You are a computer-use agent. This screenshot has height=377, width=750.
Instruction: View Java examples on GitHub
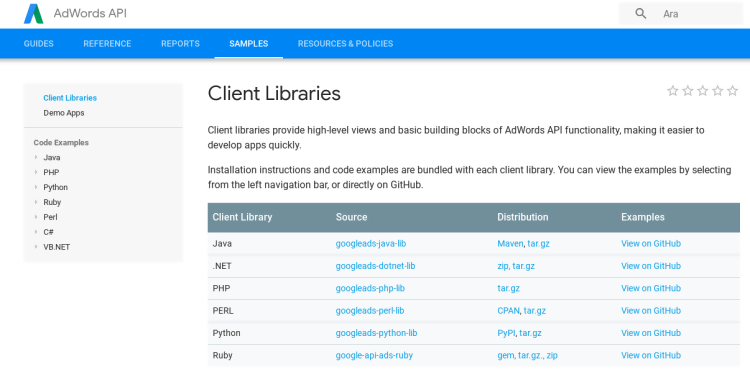(651, 244)
